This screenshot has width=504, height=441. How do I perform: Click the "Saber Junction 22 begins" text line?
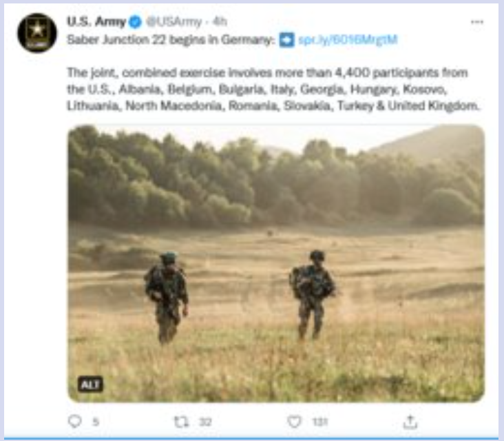171,40
